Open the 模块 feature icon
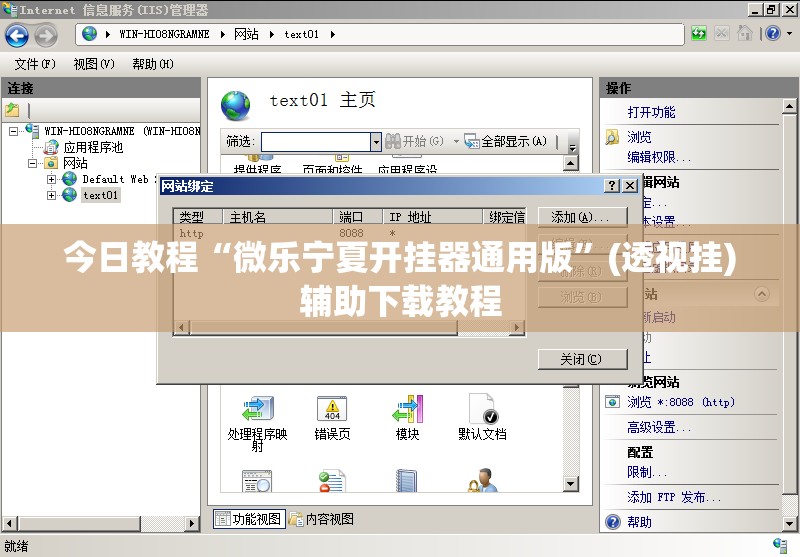Viewport: 800px width, 557px height. (x=407, y=409)
